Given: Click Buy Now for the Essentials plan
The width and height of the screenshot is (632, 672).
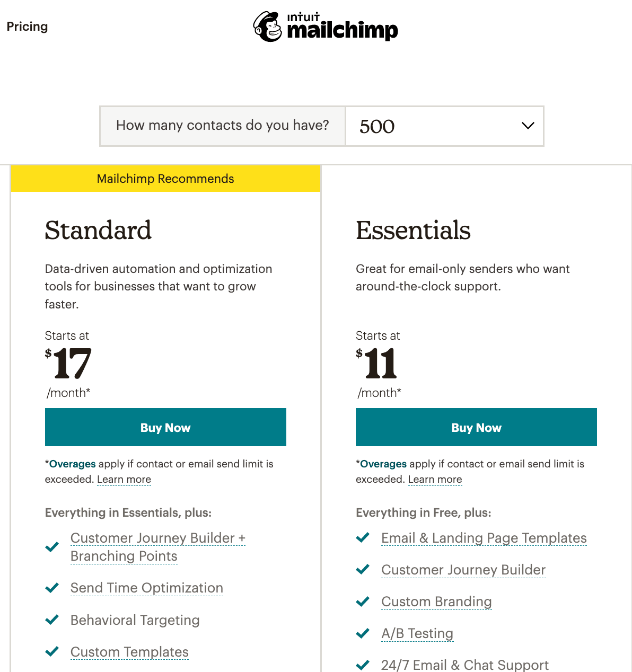Looking at the screenshot, I should pyautogui.click(x=476, y=427).
